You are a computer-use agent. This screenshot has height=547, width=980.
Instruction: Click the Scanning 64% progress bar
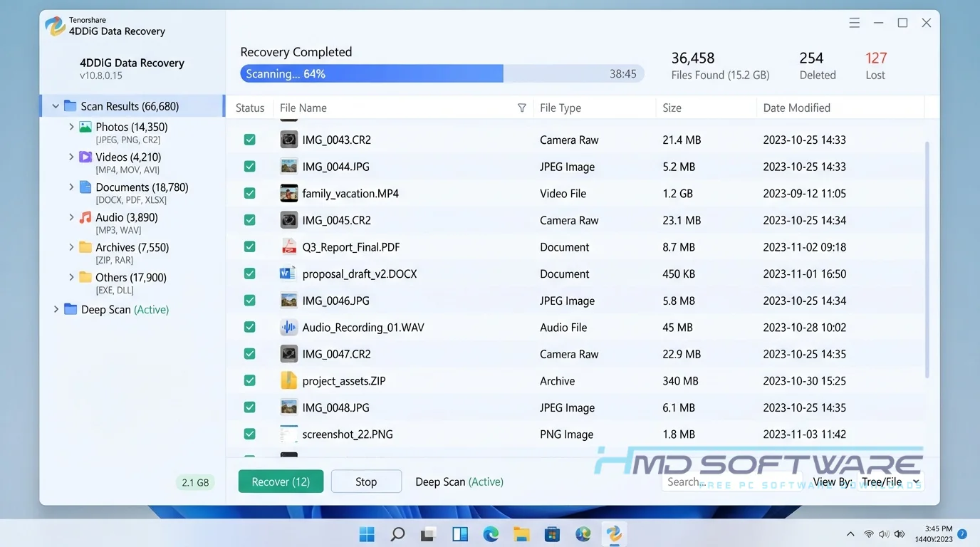(x=442, y=73)
